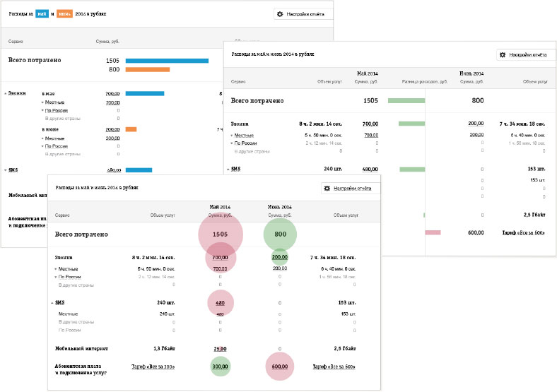This screenshot has height=392, width=557.
Task: Open tariff link 'Все за 300' in bottom panel
Action: (x=153, y=367)
